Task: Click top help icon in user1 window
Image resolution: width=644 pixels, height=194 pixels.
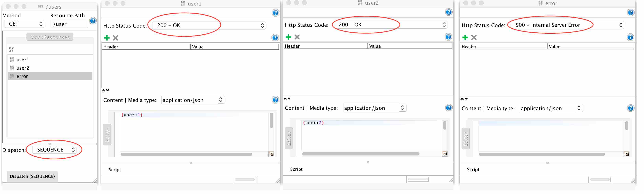Action: pyautogui.click(x=275, y=13)
